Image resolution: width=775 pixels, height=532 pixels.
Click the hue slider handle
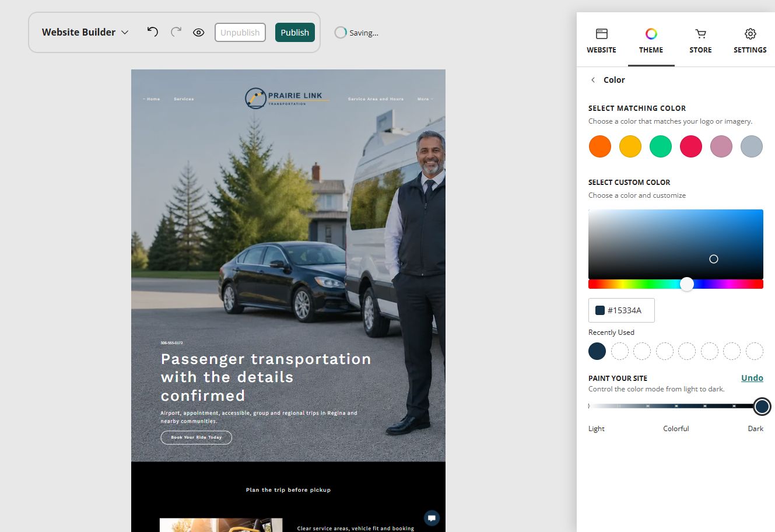[687, 284]
